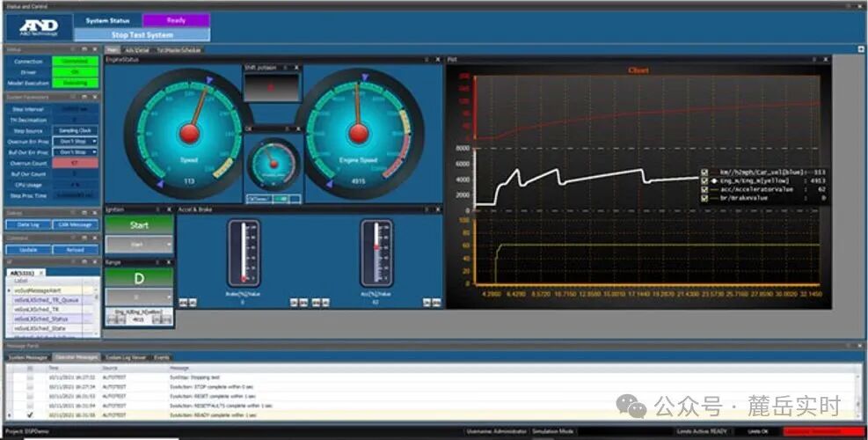868x440 pixels.
Task: Check the 'SysStop: Stopping test' message row checkbox
Action: tap(30, 377)
